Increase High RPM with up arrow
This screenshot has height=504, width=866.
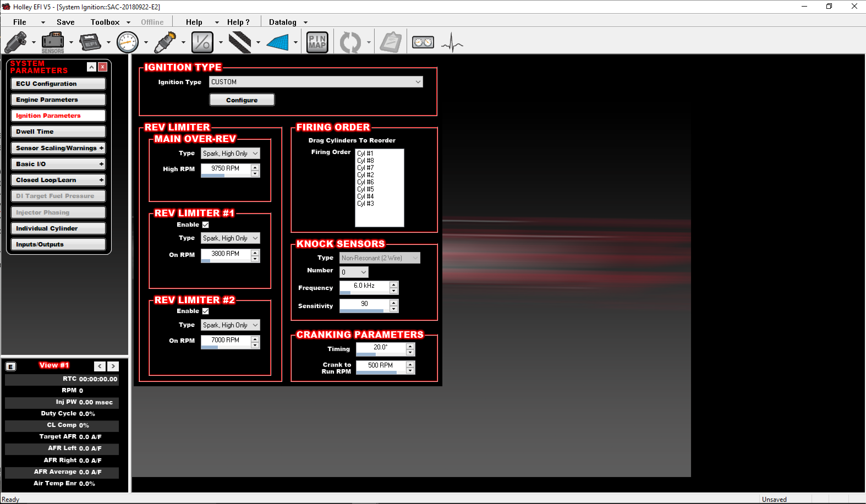tap(255, 168)
